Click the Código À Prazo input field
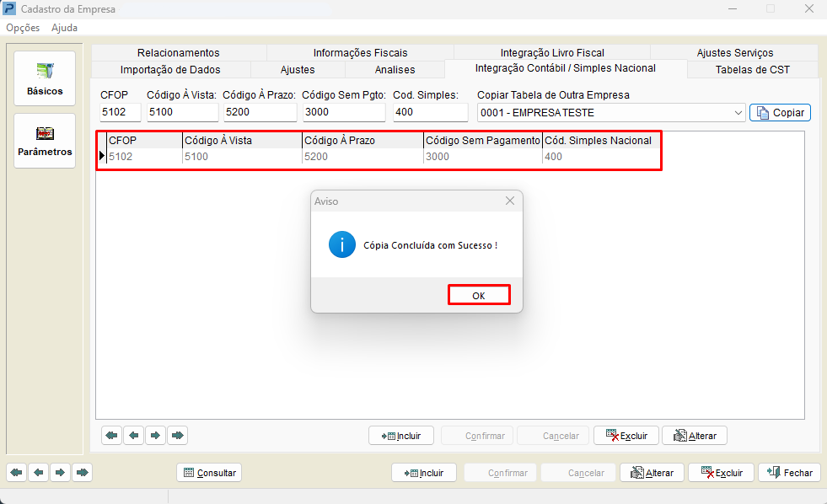827x504 pixels. [260, 112]
